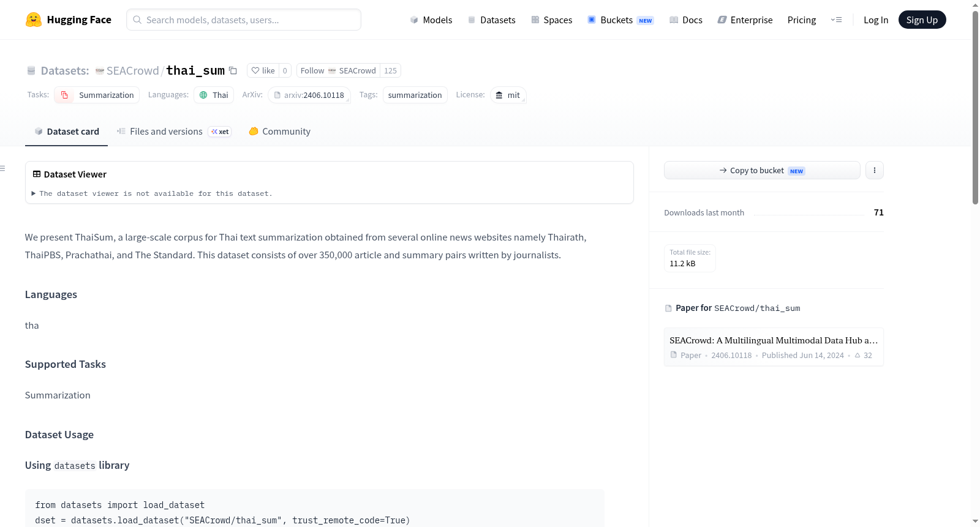The image size is (980, 527).
Task: Click the paper ID 2406.10118
Action: click(x=731, y=355)
